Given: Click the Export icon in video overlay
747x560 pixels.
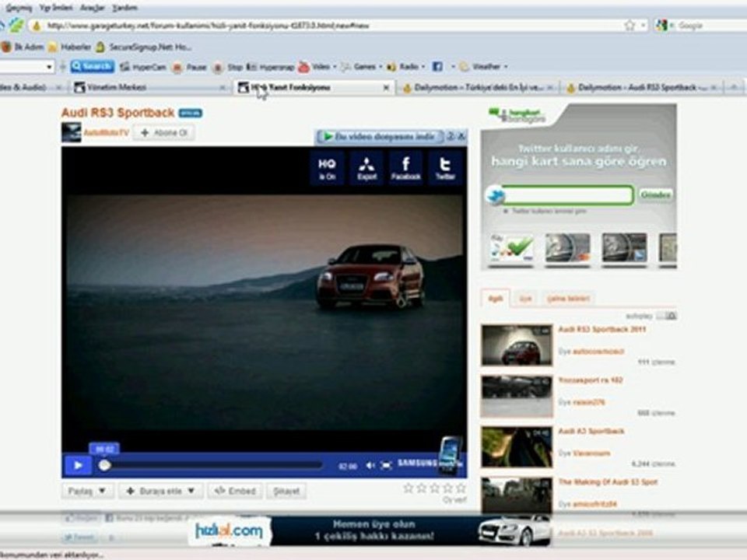Looking at the screenshot, I should click(366, 168).
